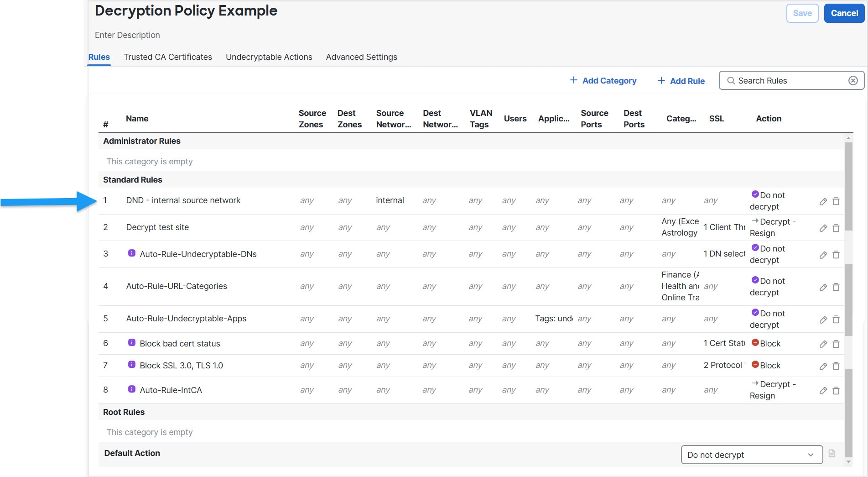Image resolution: width=868 pixels, height=477 pixels.
Task: Click 'internal' source network cell
Action: pos(390,200)
